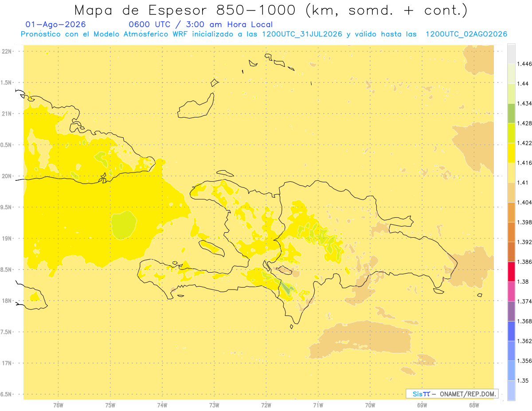532x411 pixels.
Task: Click the 17N latitude label
Action: coord(7,363)
